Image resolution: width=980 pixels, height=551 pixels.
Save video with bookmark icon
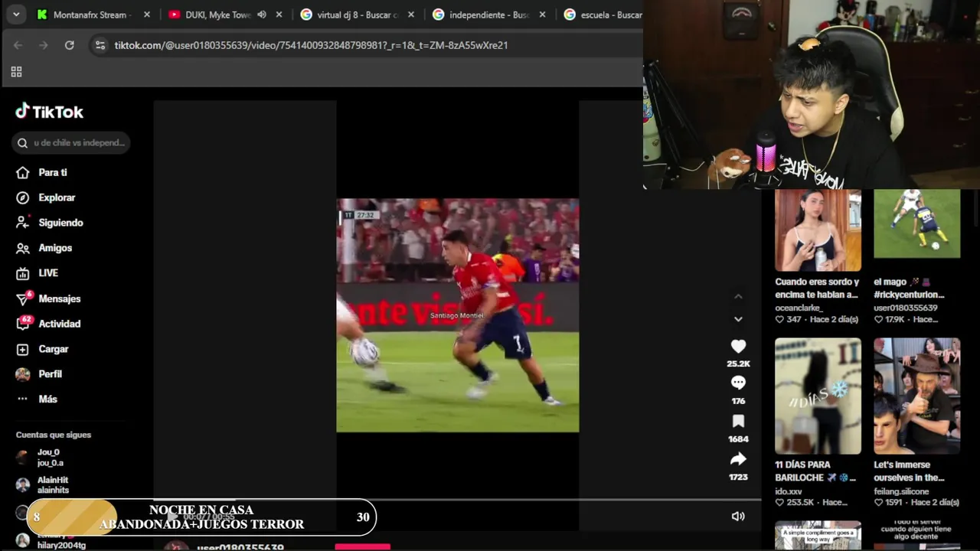(x=738, y=421)
